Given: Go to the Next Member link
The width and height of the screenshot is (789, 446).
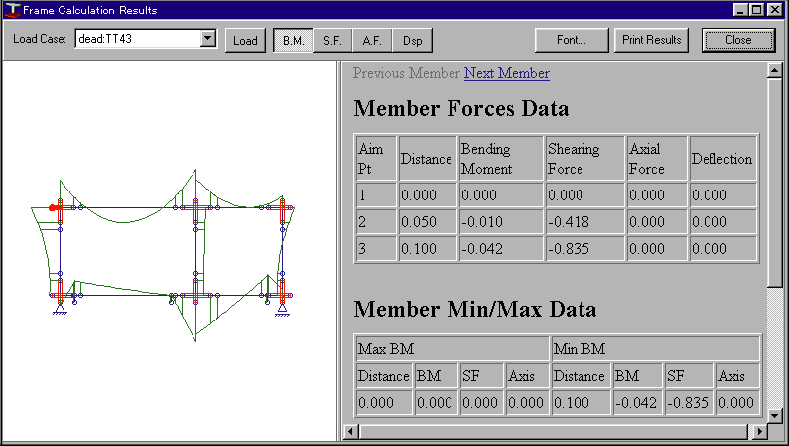Looking at the screenshot, I should click(506, 73).
